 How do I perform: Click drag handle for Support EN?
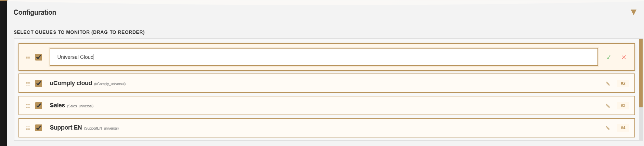tap(28, 128)
